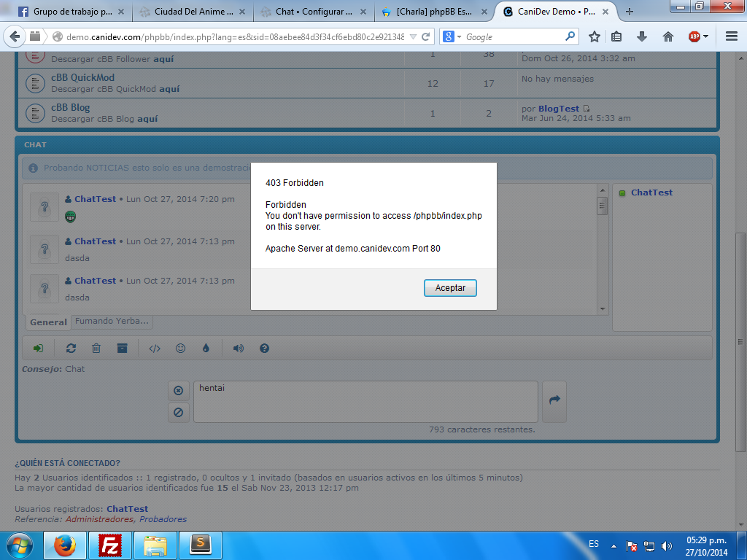Screen dimensions: 747x560
Task: Switch to the Ciudad Del Anime browser tab
Action: pyautogui.click(x=193, y=12)
